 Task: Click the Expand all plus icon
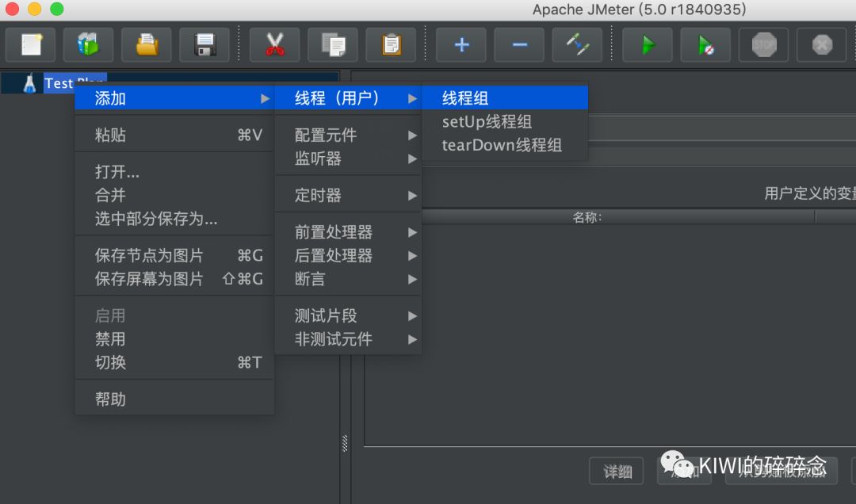461,45
